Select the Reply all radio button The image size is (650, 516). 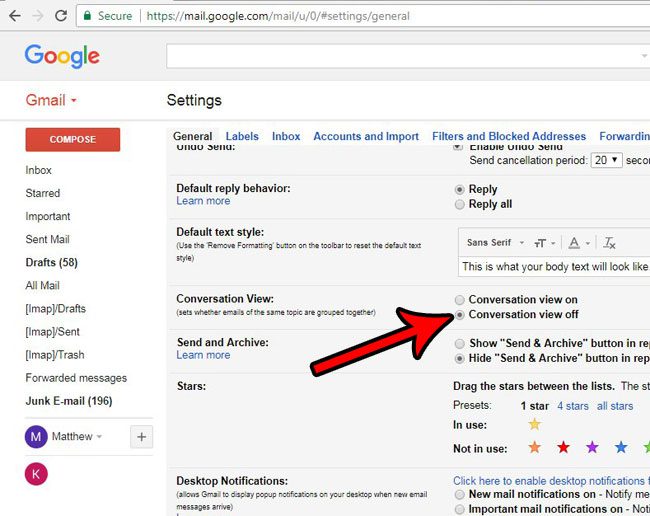tap(459, 204)
